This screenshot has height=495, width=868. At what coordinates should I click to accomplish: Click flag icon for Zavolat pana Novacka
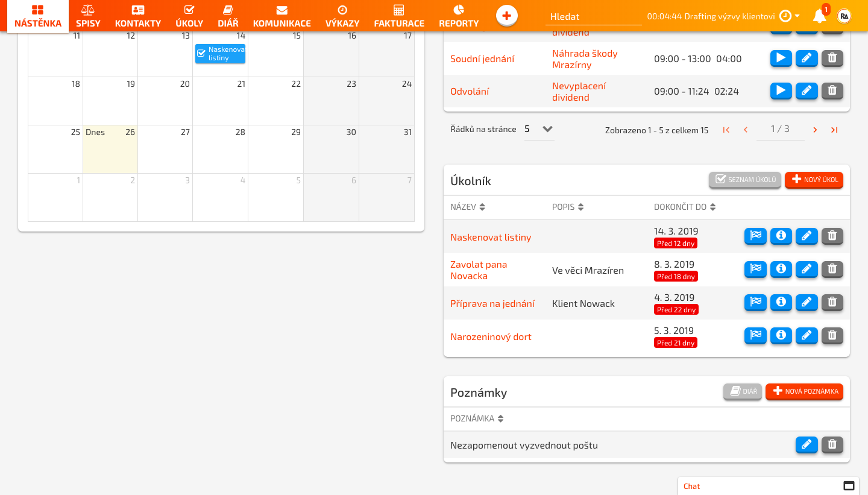[x=756, y=270]
